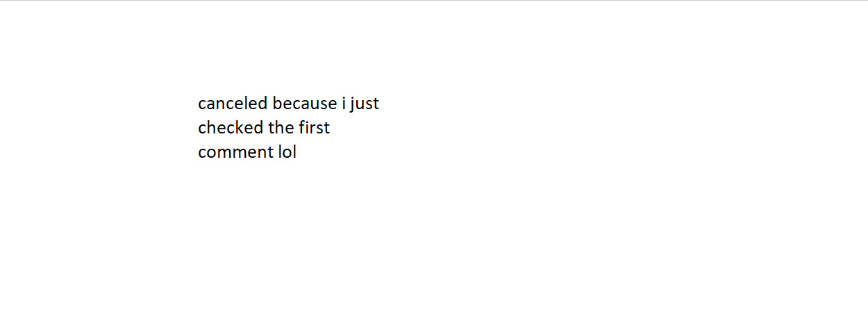
Task: Click on the word "lol"
Action: pos(287,152)
